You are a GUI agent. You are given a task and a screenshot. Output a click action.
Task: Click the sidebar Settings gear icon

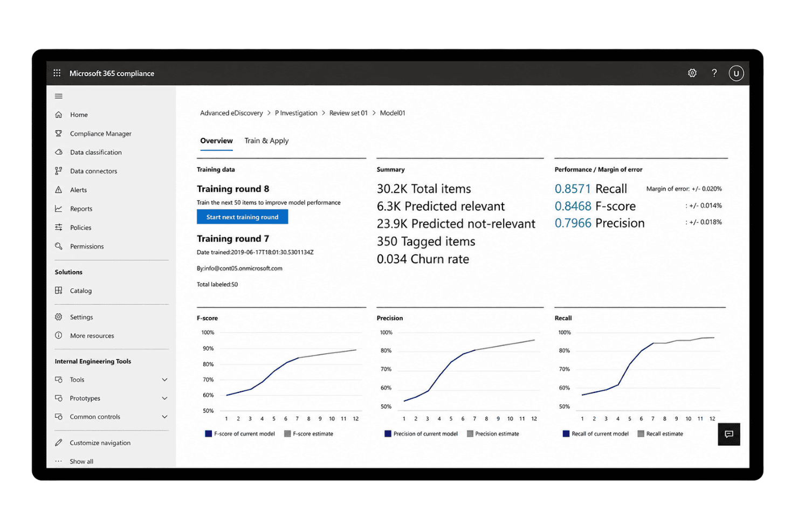(x=59, y=317)
